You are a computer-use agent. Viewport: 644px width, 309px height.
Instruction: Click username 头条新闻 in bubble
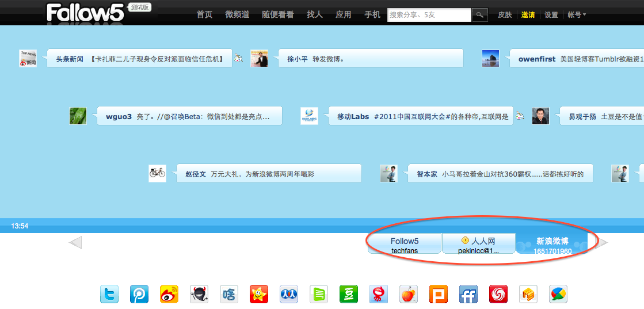coord(70,59)
